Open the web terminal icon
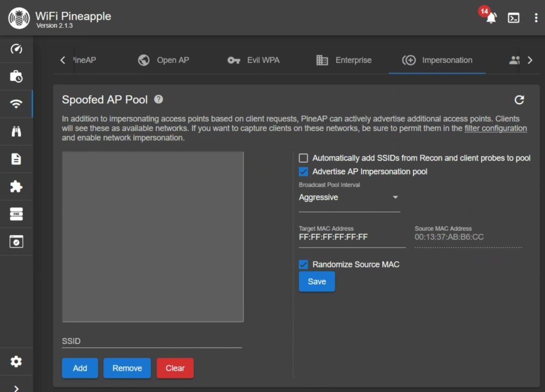This screenshot has width=545, height=392. pyautogui.click(x=514, y=18)
